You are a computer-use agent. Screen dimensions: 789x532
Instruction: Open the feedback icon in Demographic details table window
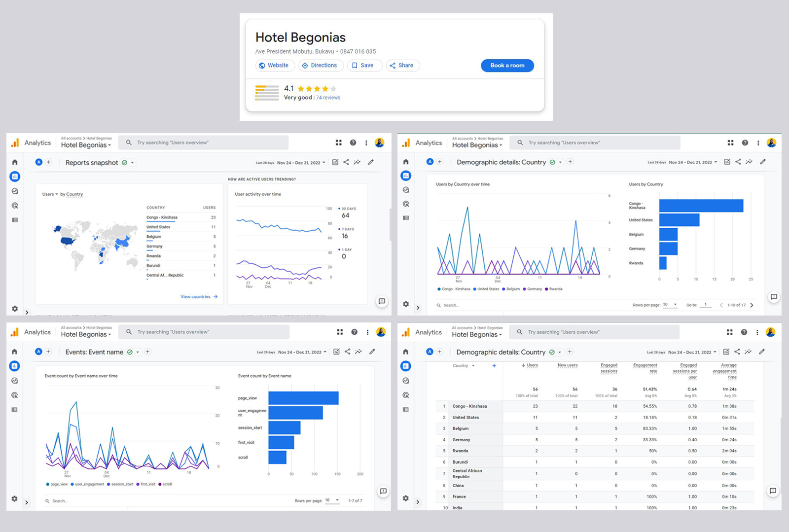[x=773, y=491]
